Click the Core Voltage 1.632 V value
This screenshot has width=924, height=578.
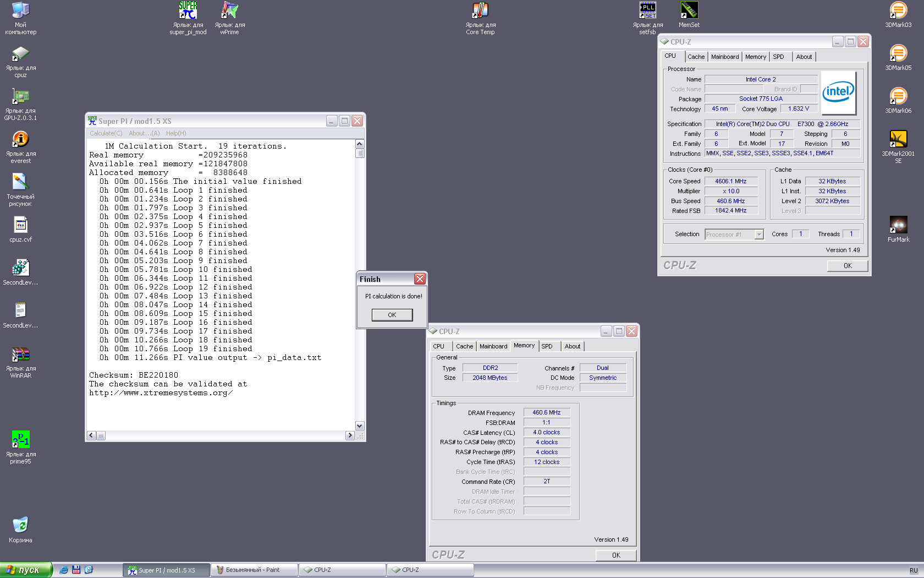(x=798, y=108)
